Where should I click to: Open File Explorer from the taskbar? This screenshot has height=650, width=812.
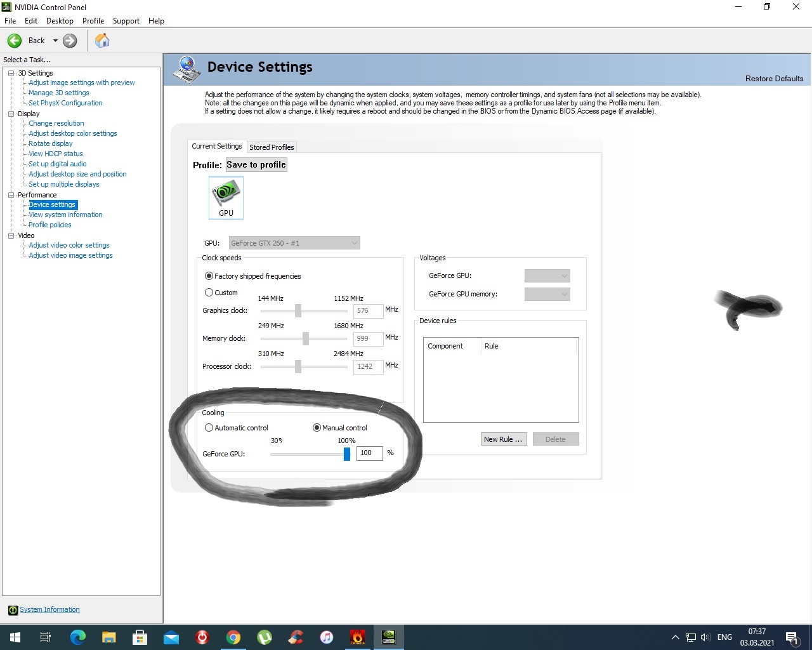tap(109, 637)
